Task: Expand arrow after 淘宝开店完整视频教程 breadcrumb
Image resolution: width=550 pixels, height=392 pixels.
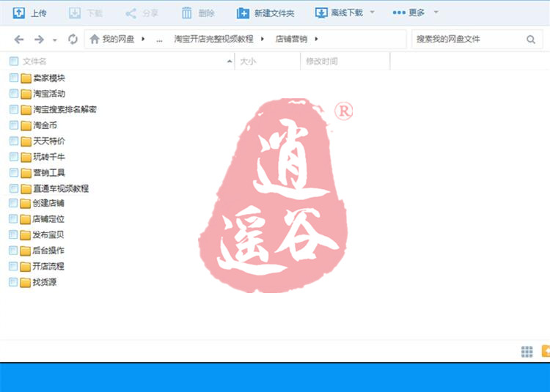Action: click(x=263, y=39)
